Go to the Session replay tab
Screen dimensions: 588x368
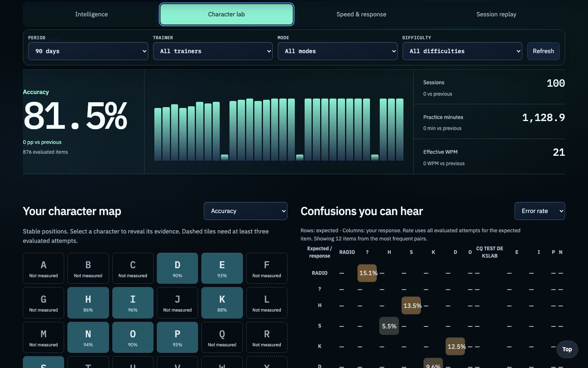click(496, 14)
